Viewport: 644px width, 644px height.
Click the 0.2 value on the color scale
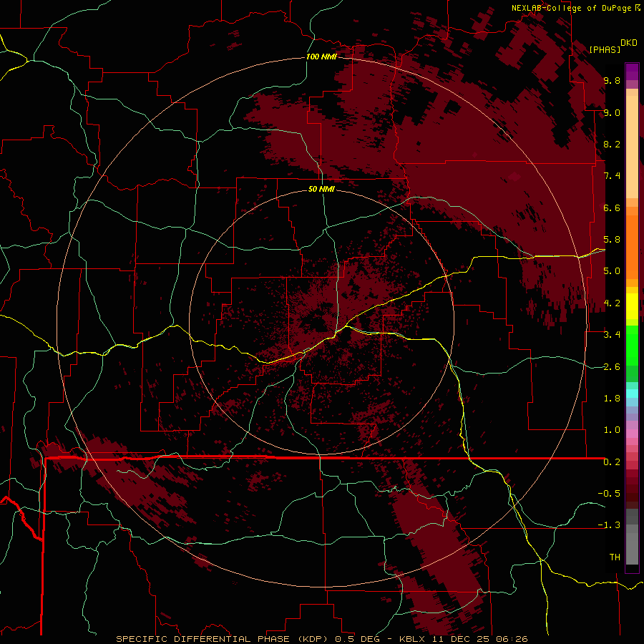pos(612,462)
